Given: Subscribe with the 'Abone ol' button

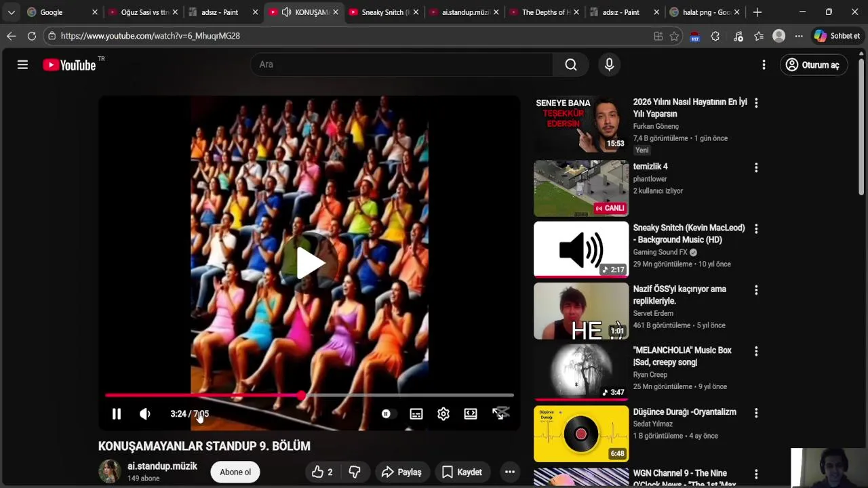Looking at the screenshot, I should (235, 472).
